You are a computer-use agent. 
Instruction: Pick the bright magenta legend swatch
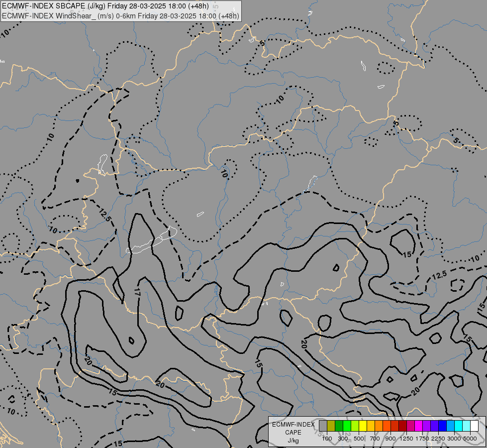(x=419, y=426)
